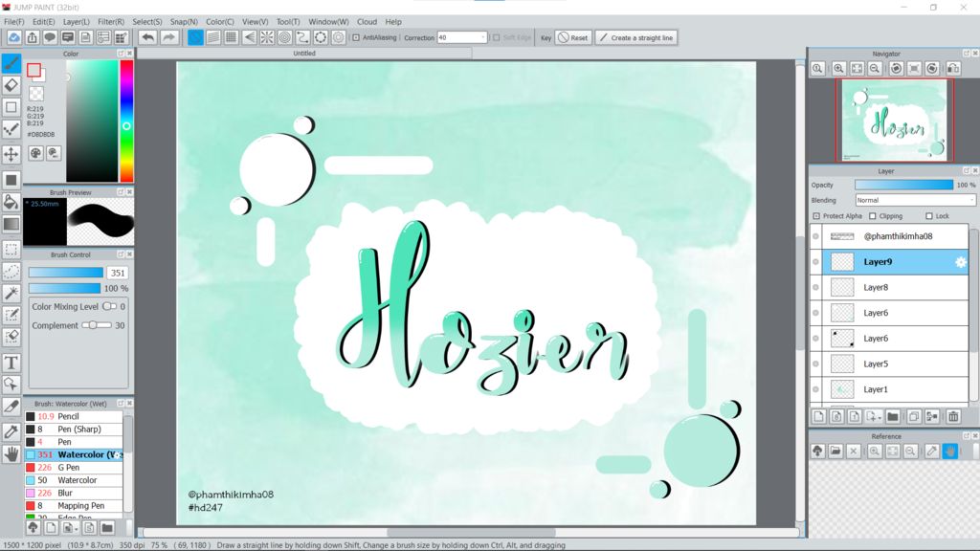The height and width of the screenshot is (551, 980).
Task: Click Create a straight line button
Action: [x=636, y=37]
